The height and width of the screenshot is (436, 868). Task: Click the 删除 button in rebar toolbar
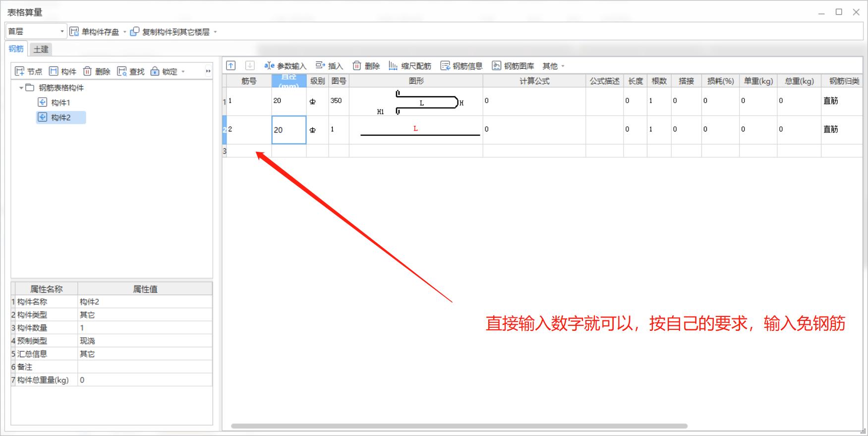[366, 66]
